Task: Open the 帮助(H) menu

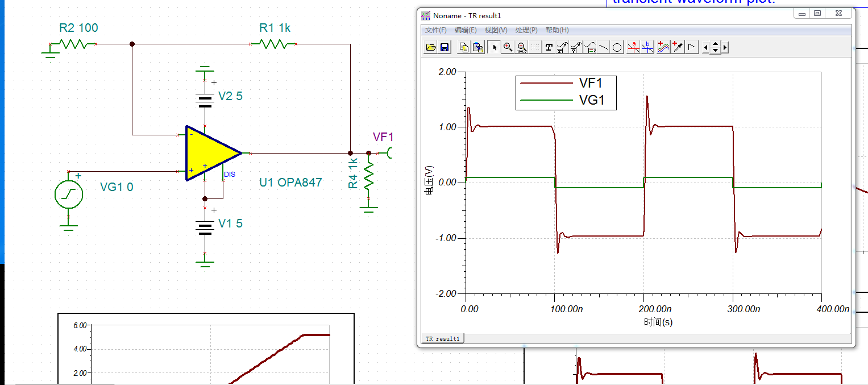Action: point(557,30)
